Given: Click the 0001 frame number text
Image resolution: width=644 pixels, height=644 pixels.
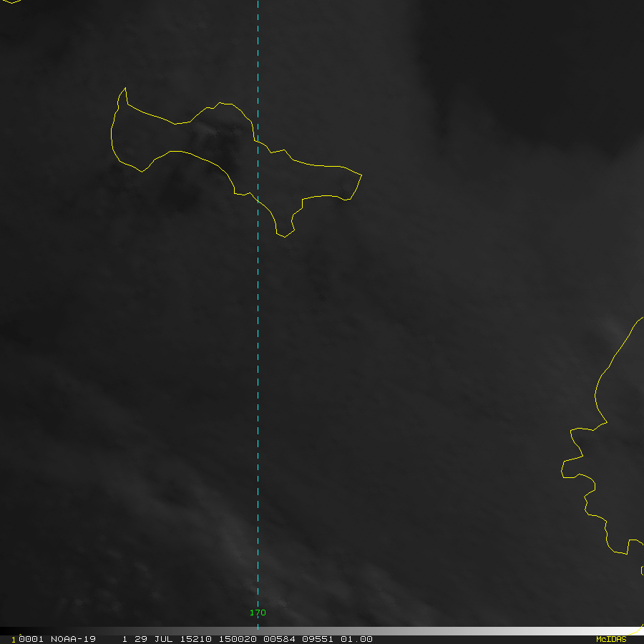Looking at the screenshot, I should click(x=31, y=639).
